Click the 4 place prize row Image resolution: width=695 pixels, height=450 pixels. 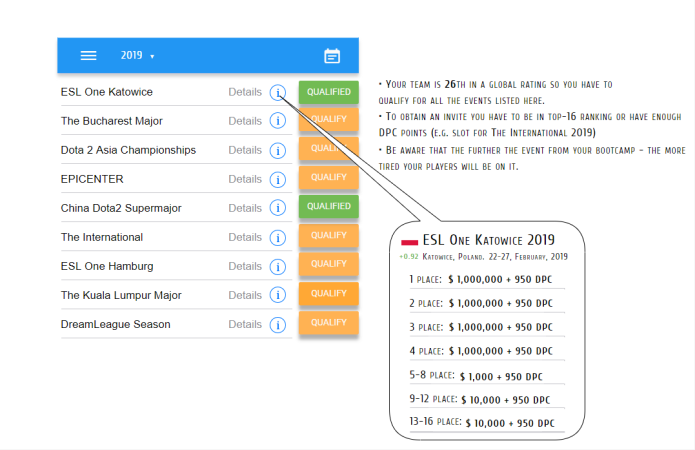[487, 351]
